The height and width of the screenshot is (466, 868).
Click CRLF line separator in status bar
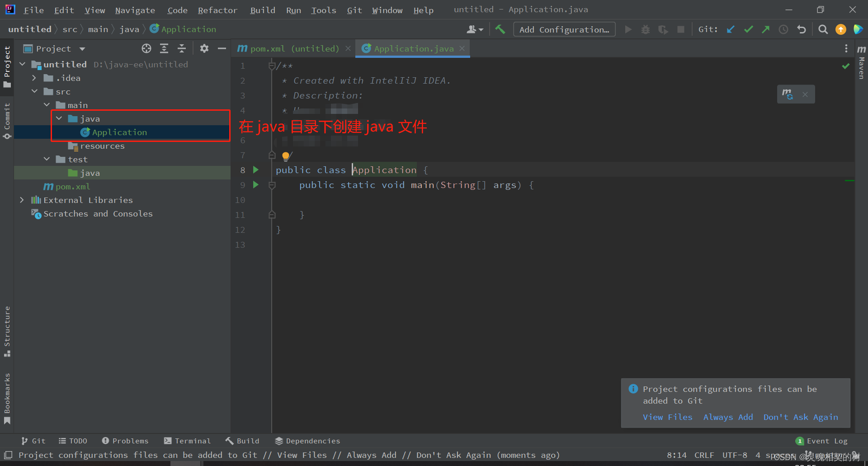tap(704, 455)
